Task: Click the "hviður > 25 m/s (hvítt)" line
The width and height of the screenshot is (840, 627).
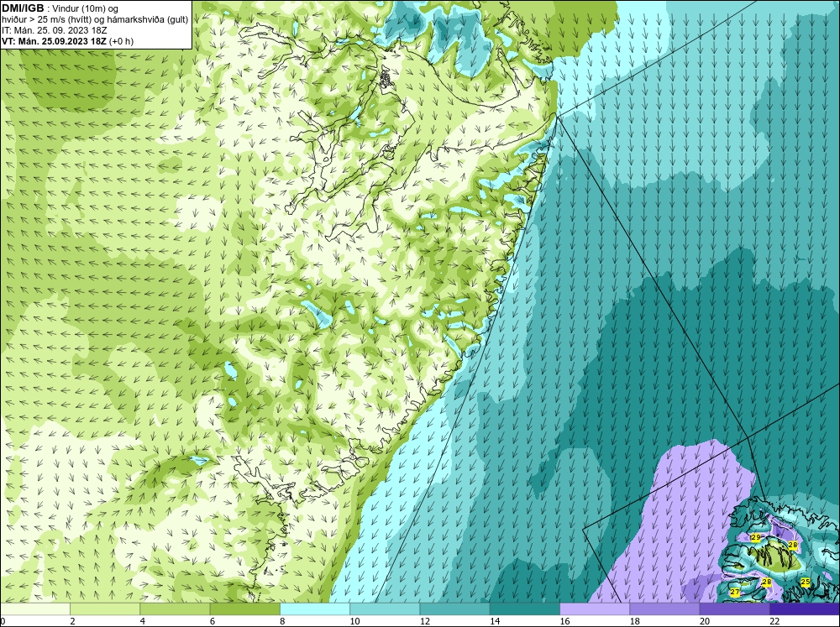Action: (x=45, y=20)
